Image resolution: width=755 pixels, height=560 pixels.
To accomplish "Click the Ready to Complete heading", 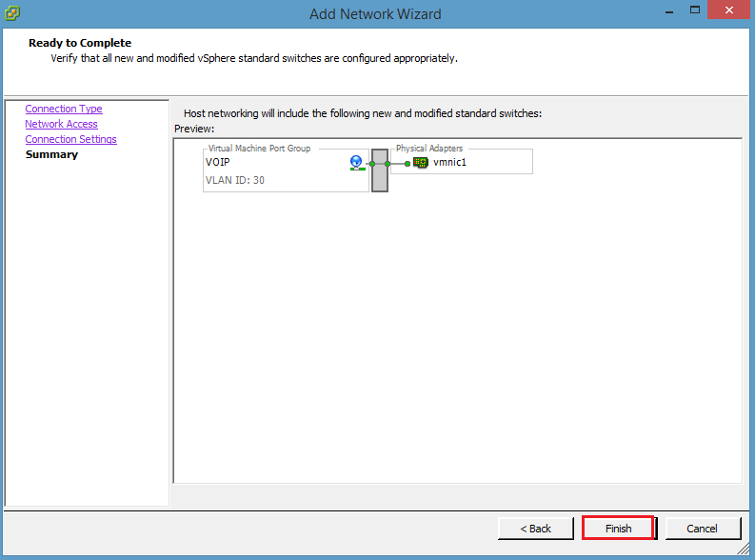I will click(x=80, y=43).
